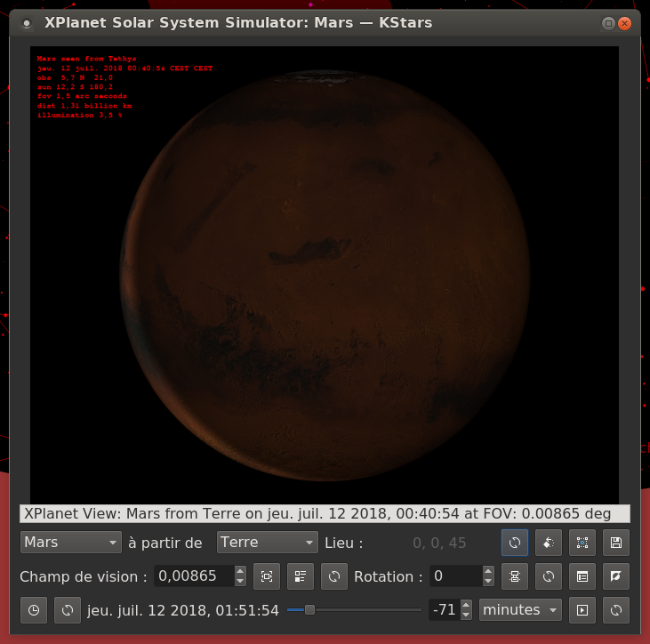Image resolution: width=650 pixels, height=644 pixels.
Task: Click the refresh icon after the alignment icon
Action: click(549, 576)
